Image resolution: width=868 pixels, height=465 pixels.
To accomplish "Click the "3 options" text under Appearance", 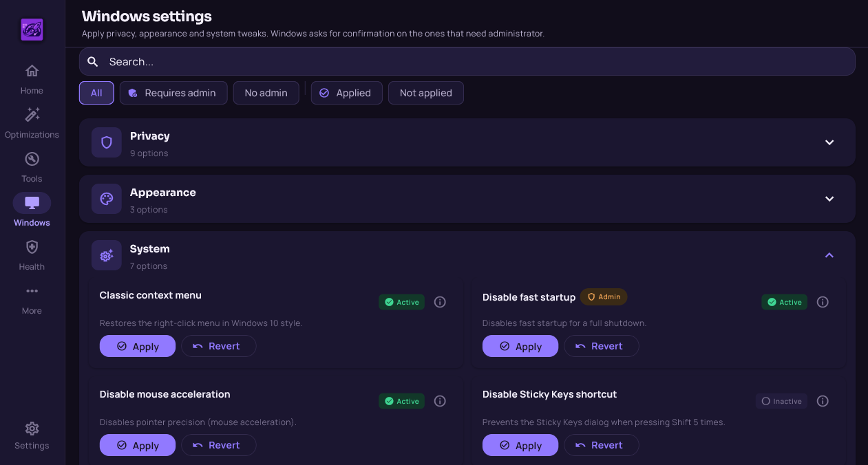I will [x=149, y=210].
